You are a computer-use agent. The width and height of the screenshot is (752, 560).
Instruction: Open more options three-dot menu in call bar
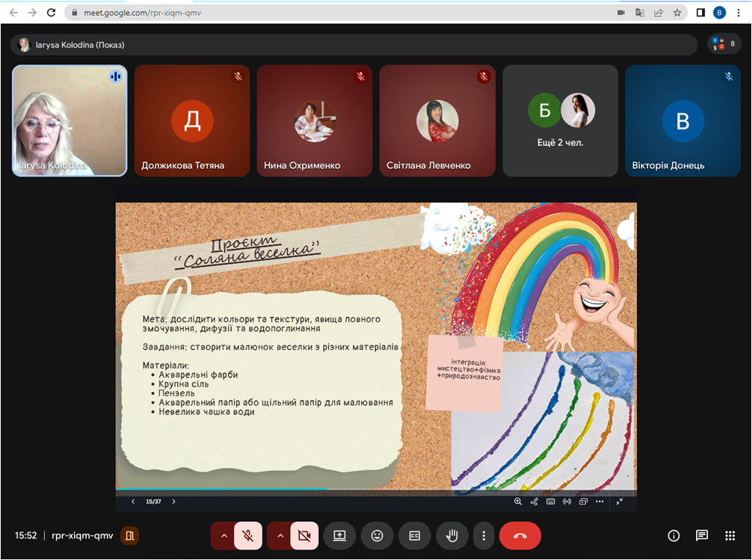pos(484,535)
